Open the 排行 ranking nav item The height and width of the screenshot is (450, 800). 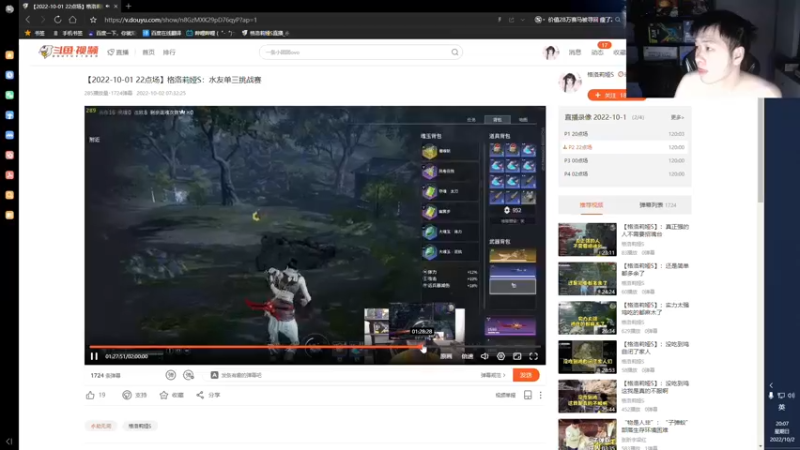[x=169, y=52]
